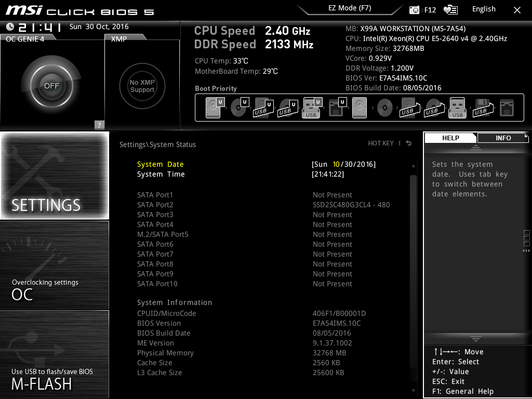
Task: Select SATA Port1 row
Action: click(244, 195)
